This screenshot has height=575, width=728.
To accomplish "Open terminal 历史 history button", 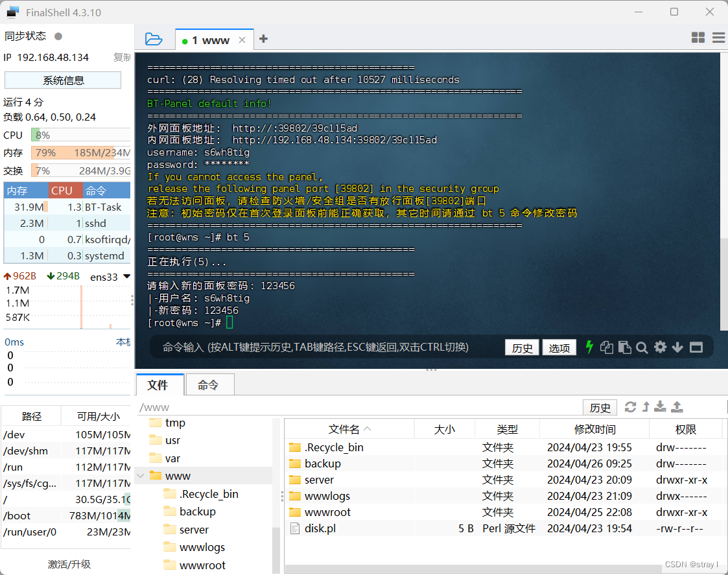I will pos(522,347).
